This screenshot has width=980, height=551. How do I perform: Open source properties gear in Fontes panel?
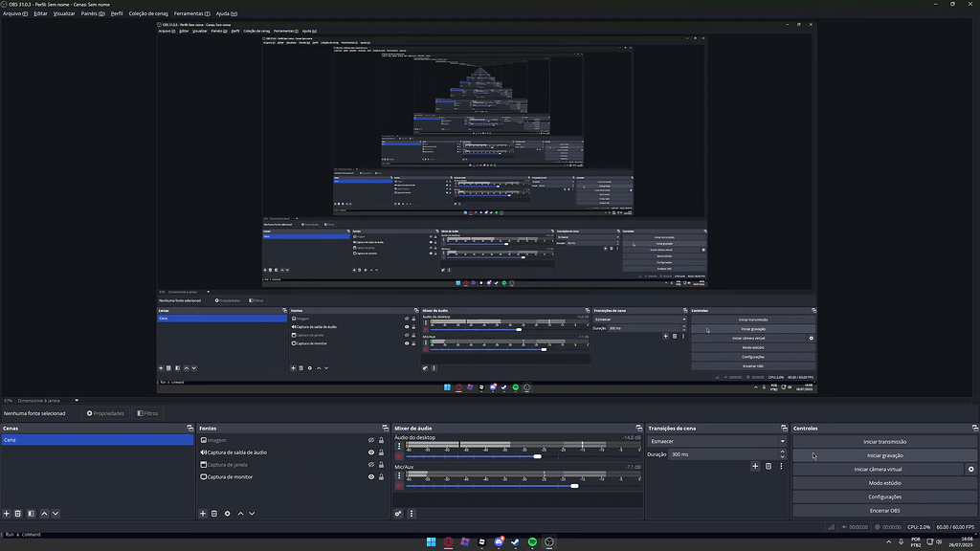228,514
